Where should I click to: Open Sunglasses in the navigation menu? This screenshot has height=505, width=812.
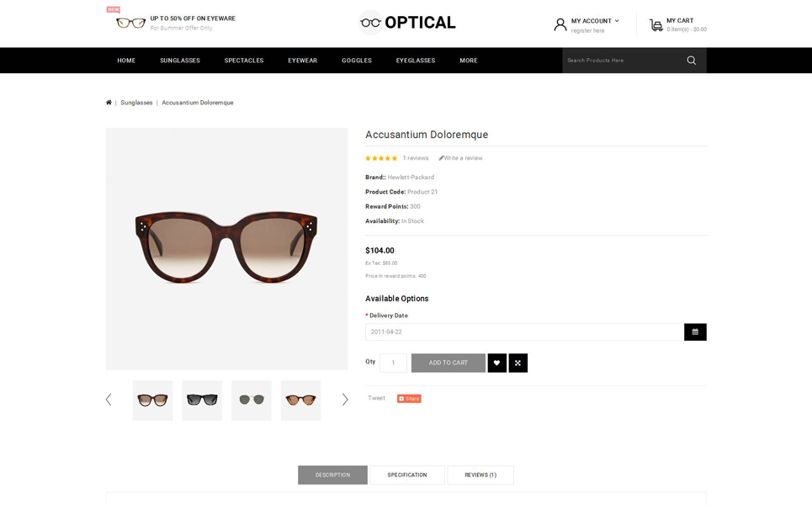pos(180,61)
